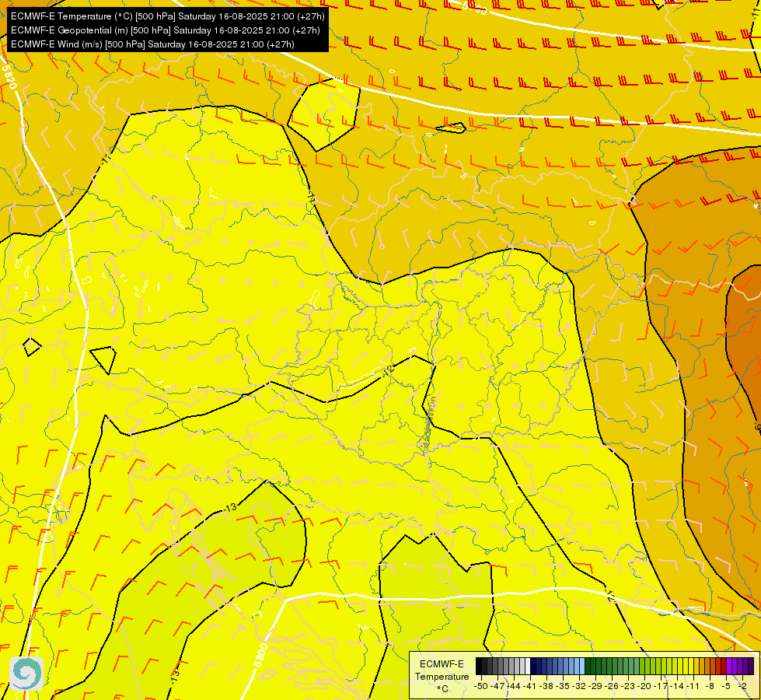This screenshot has width=761, height=700.
Task: Click the -17 value on the legend scale
Action: pyautogui.click(x=661, y=686)
